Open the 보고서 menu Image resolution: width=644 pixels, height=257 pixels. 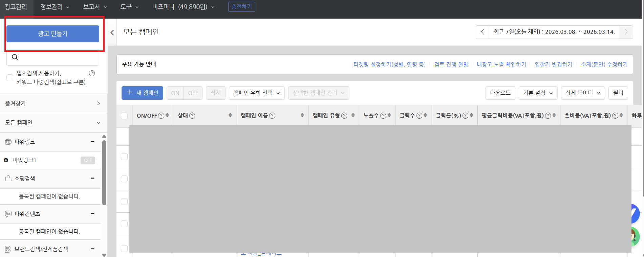click(95, 7)
